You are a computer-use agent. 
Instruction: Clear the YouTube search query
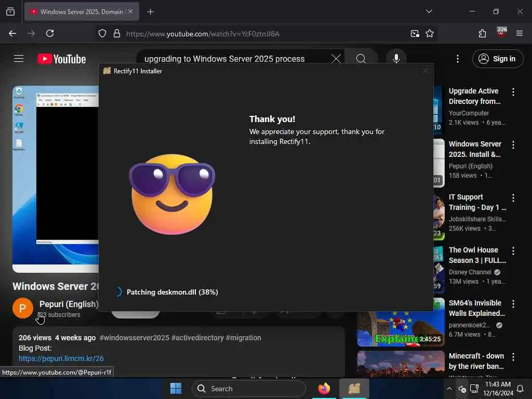point(336,59)
